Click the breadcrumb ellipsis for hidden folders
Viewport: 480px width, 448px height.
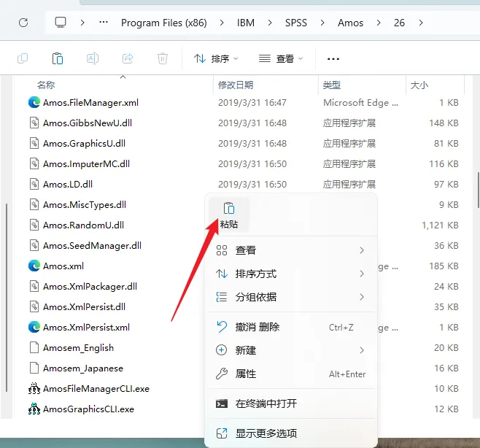(x=104, y=22)
